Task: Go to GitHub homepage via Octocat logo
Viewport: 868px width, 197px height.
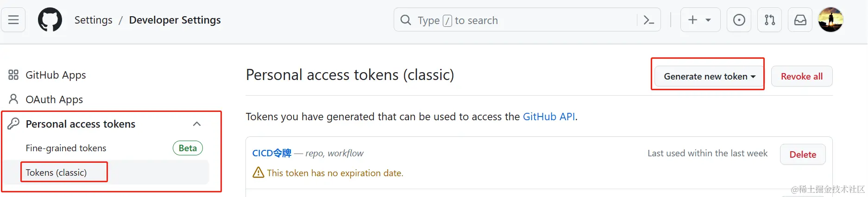Action: pos(50,20)
